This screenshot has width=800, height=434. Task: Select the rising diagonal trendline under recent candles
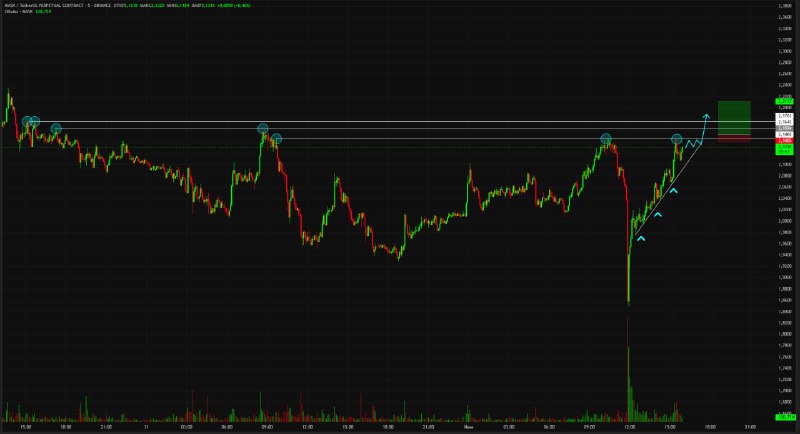[668, 189]
